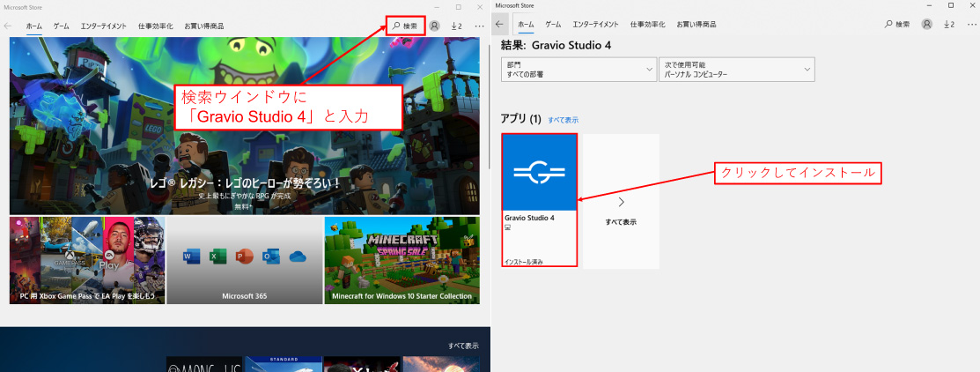The width and height of the screenshot is (980, 372).
Task: Expand the 次で使用可能 パーソナル コンピューター dropdown
Action: (x=737, y=70)
